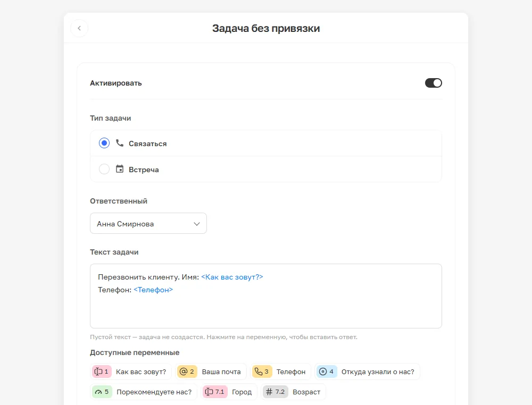Click the Ответственный label
Viewport: 532px width, 405px height.
119,201
